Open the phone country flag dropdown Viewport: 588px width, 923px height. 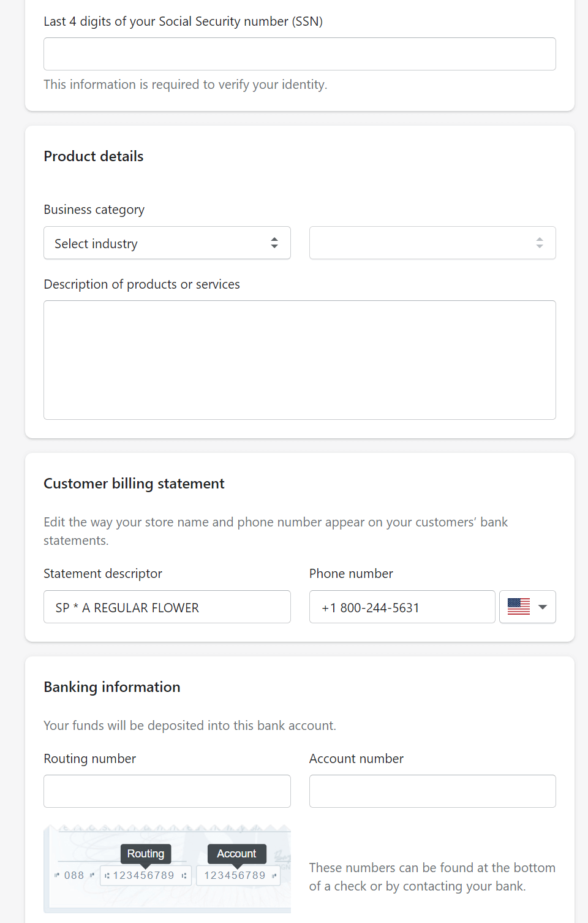pos(527,607)
